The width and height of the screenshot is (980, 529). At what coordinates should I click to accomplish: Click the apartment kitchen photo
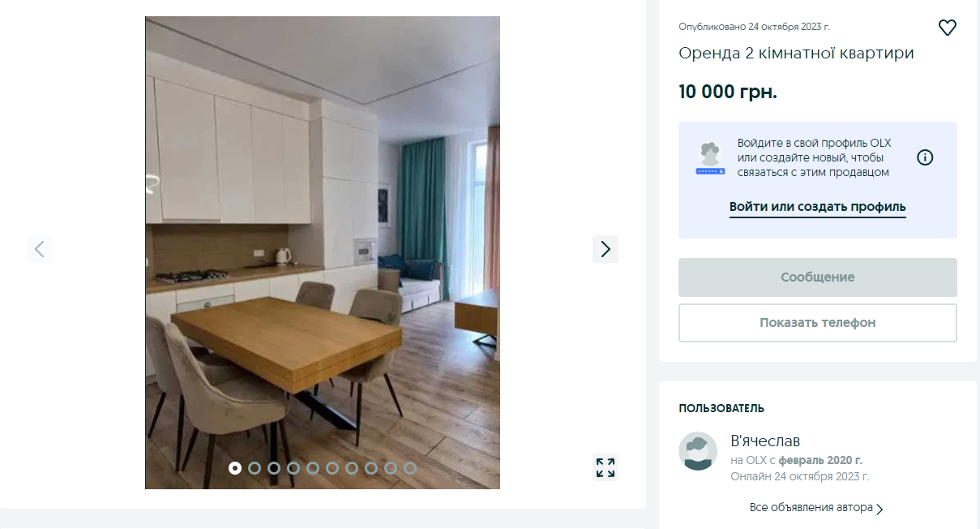coord(323,252)
